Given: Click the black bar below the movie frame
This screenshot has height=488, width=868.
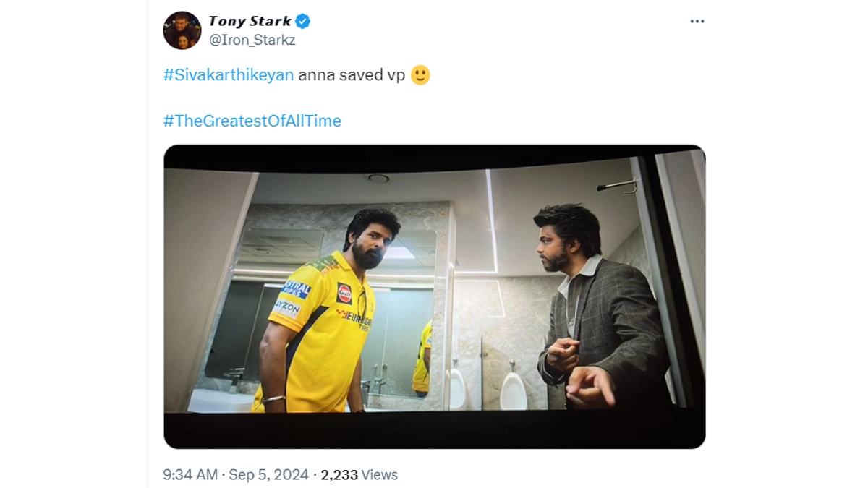Looking at the screenshot, I should coord(434,430).
